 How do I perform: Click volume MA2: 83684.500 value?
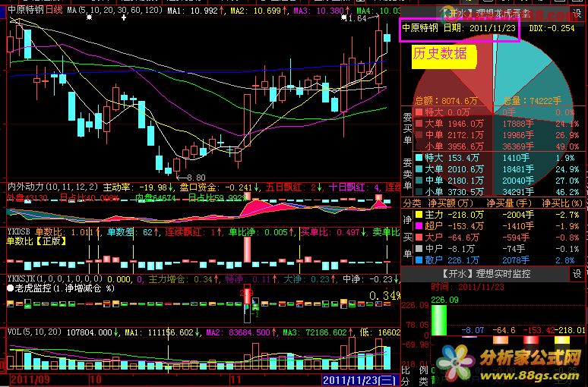[x=241, y=332]
